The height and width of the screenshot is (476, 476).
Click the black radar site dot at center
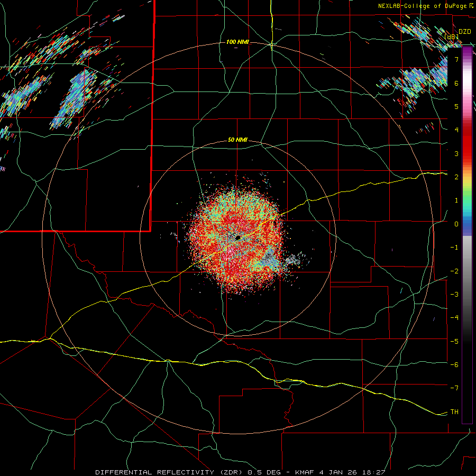coord(238,237)
